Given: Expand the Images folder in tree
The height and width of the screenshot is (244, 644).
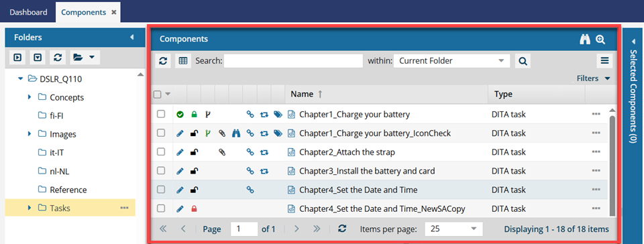Looking at the screenshot, I should [x=30, y=134].
